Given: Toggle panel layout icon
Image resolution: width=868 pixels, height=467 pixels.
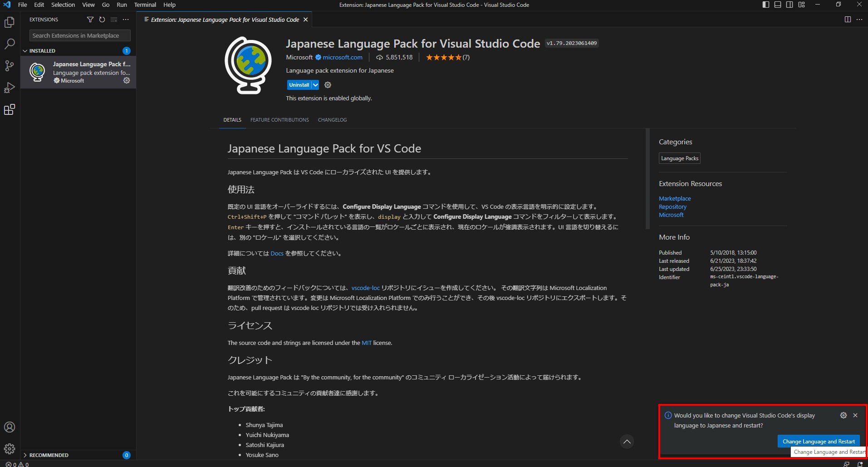Looking at the screenshot, I should point(778,5).
